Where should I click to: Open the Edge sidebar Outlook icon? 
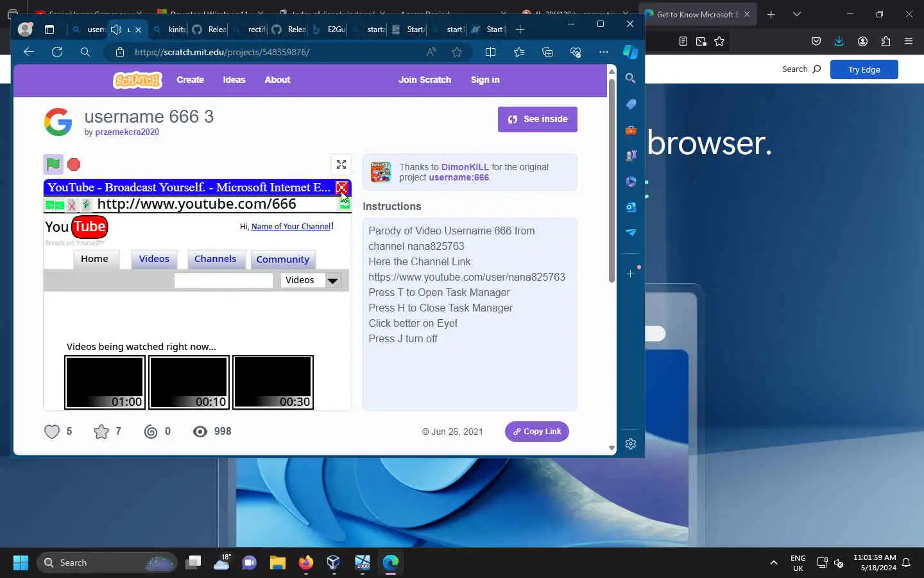[631, 207]
